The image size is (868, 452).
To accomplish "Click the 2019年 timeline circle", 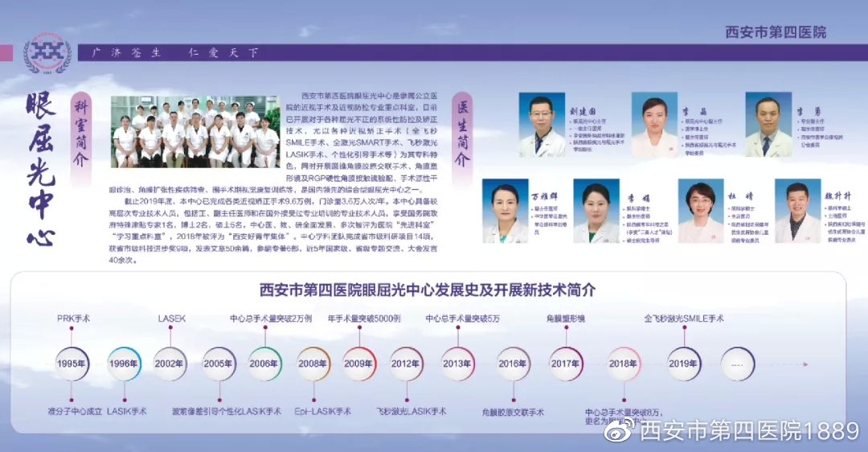I will [x=682, y=364].
